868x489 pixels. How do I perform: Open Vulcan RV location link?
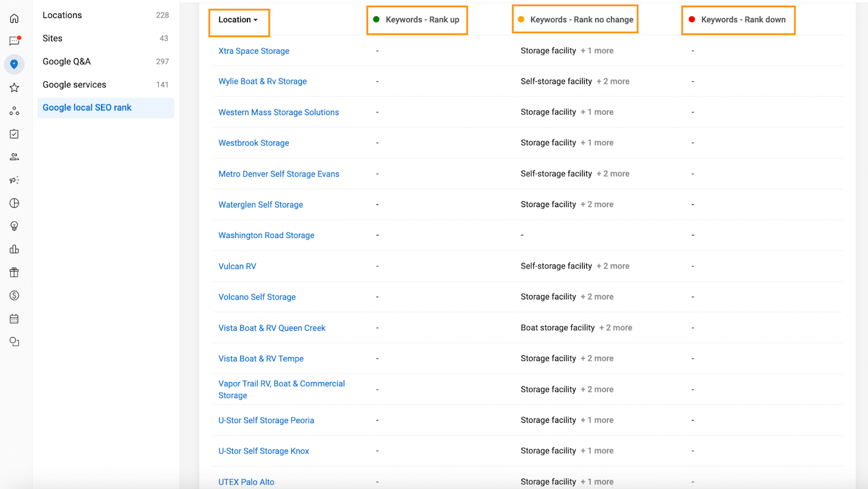pyautogui.click(x=237, y=266)
